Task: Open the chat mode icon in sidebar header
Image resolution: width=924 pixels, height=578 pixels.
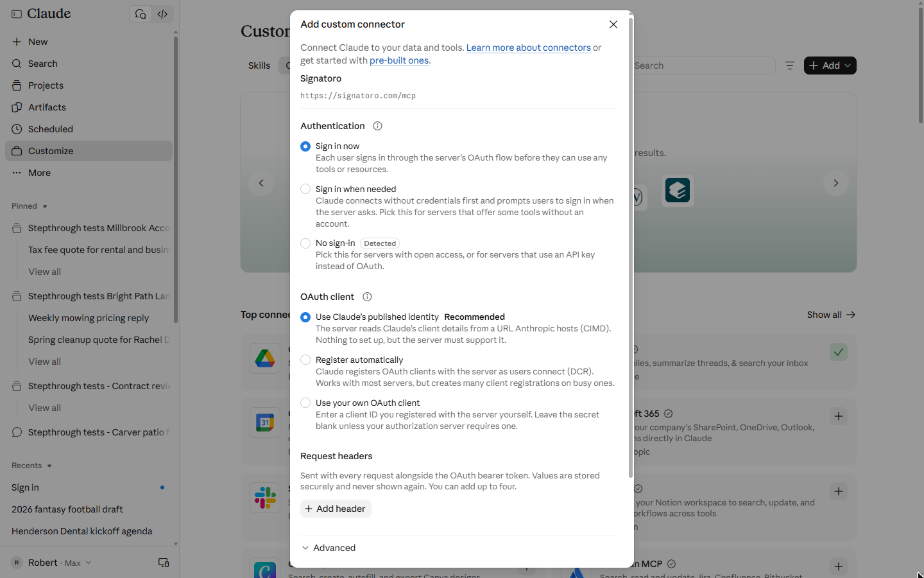Action: point(141,14)
